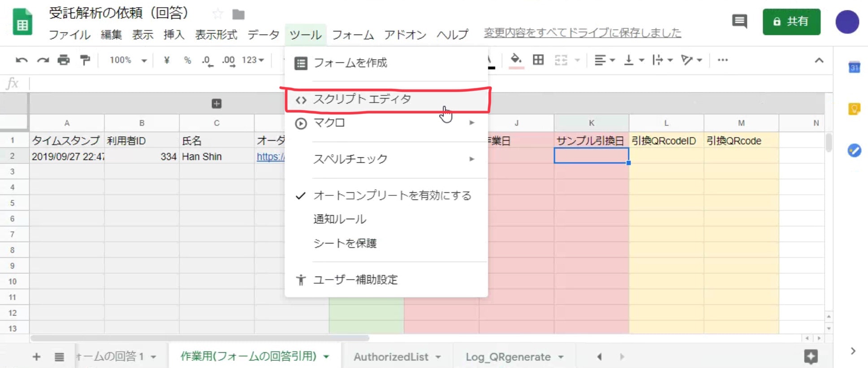Show all sheets list icon

tap(59, 357)
